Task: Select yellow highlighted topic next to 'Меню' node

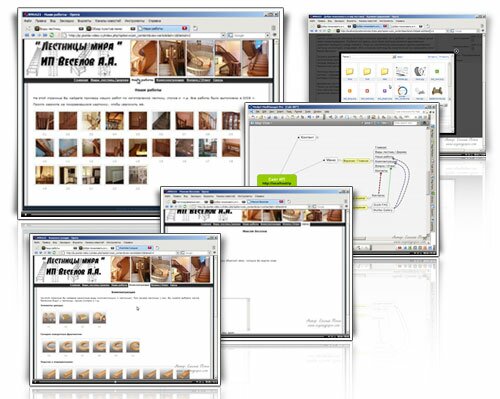Action: pyautogui.click(x=356, y=161)
